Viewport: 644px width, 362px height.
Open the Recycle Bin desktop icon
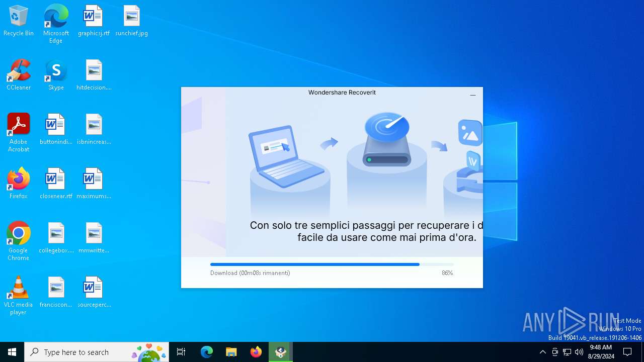(x=19, y=21)
